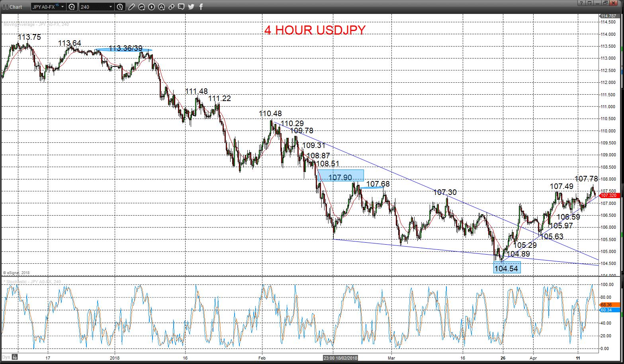This screenshot has width=624, height=364.
Task: Click the 114.787 price axis marker
Action: [609, 16]
